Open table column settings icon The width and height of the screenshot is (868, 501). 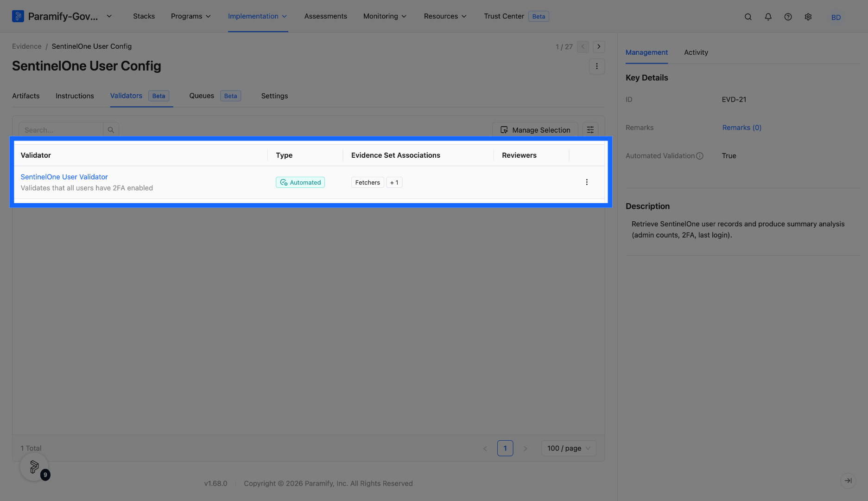(x=590, y=130)
